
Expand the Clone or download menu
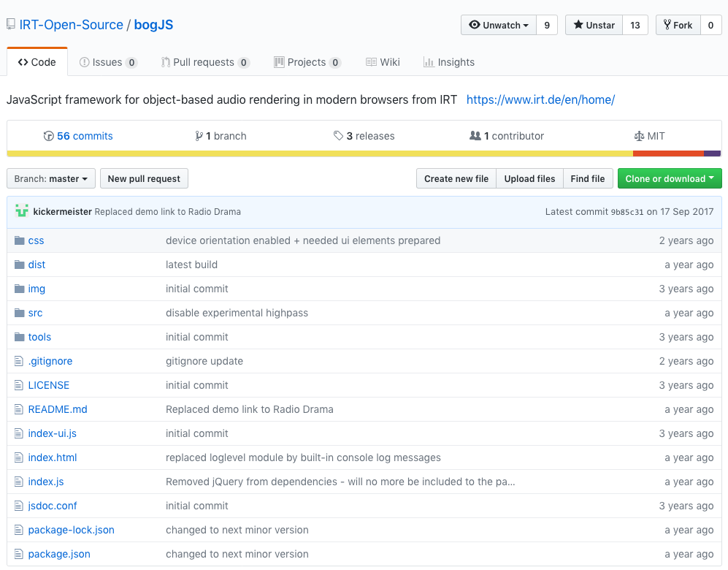click(670, 179)
